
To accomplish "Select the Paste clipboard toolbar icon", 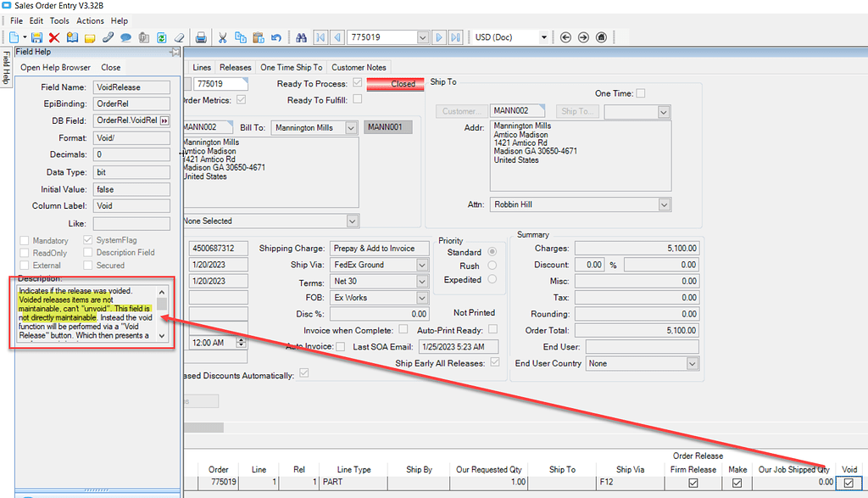I will (x=258, y=37).
